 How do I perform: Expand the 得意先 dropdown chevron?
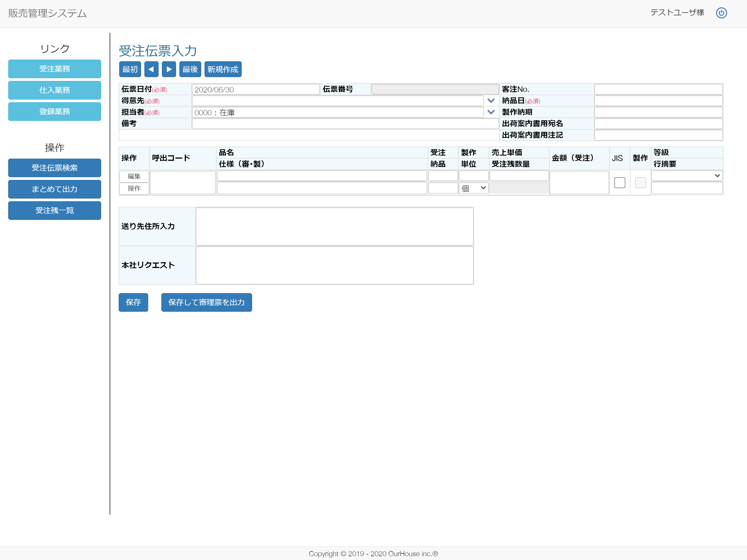tap(491, 101)
